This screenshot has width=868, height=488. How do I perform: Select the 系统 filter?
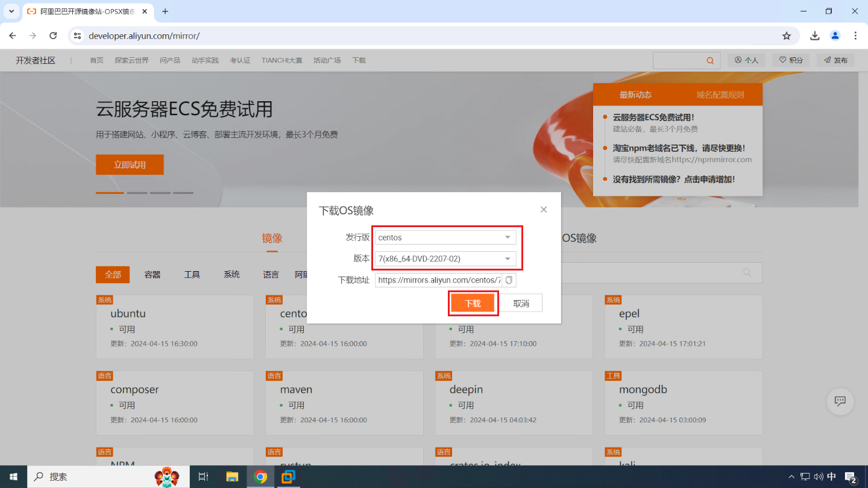click(x=231, y=274)
